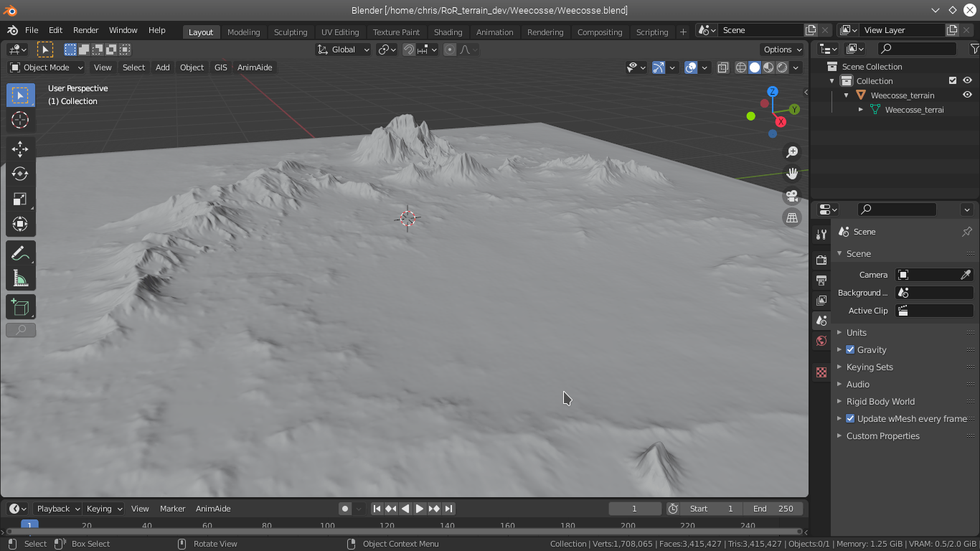Click the Options button in the viewport header
This screenshot has width=980, height=551.
point(781,49)
